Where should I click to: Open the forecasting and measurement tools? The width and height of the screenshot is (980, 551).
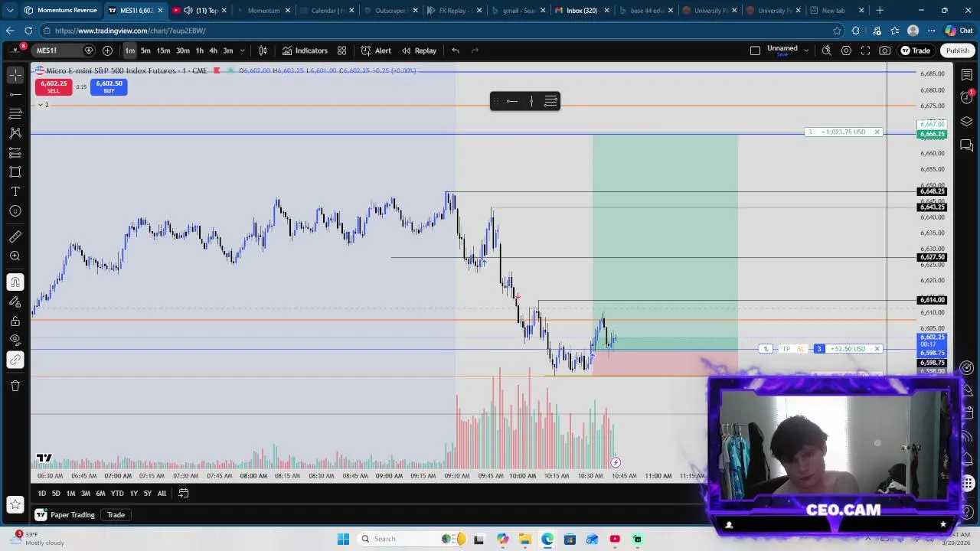pos(15,152)
